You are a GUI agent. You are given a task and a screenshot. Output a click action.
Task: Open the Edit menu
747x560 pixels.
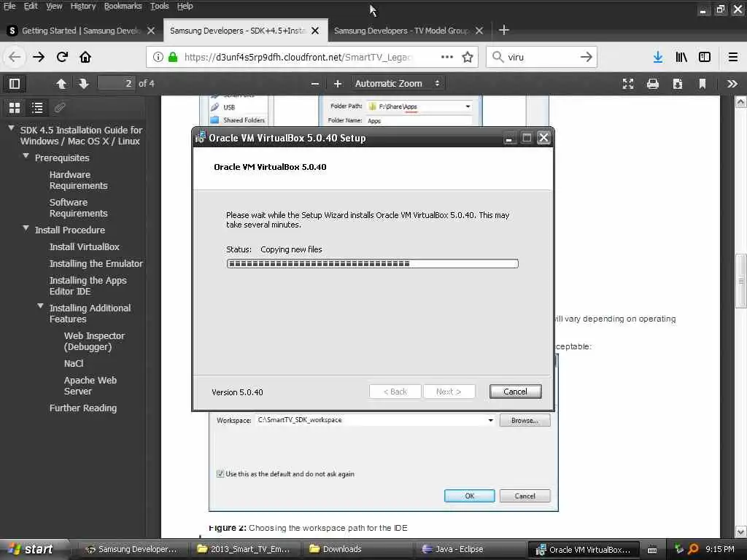31,6
